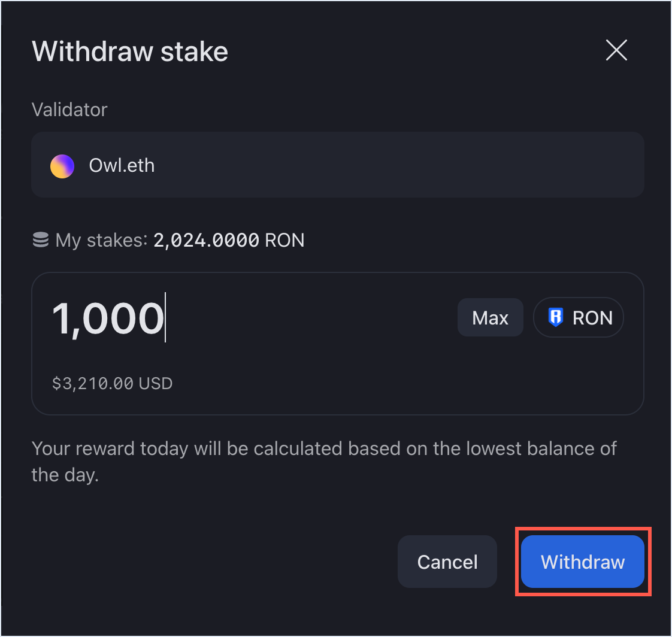This screenshot has width=672, height=637.
Task: Click the reward calculation notice text
Action: click(323, 462)
